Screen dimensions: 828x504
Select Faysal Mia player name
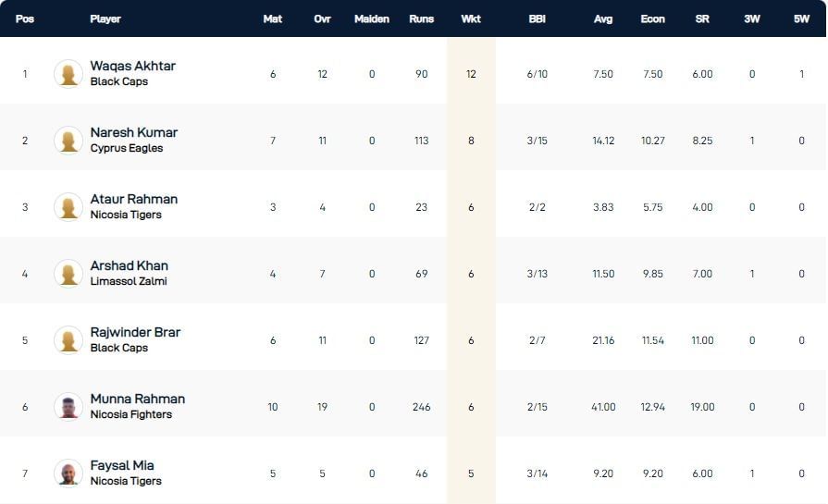pos(122,466)
